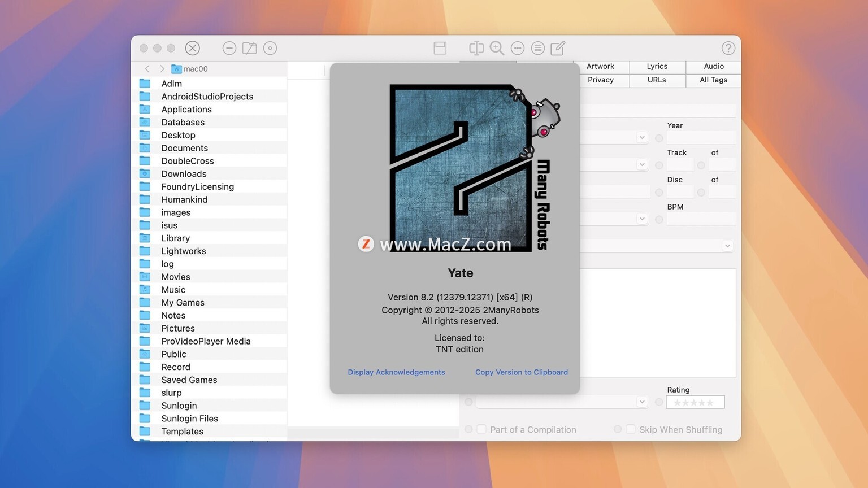
Task: Click the Display Acknowledgements link
Action: 396,372
